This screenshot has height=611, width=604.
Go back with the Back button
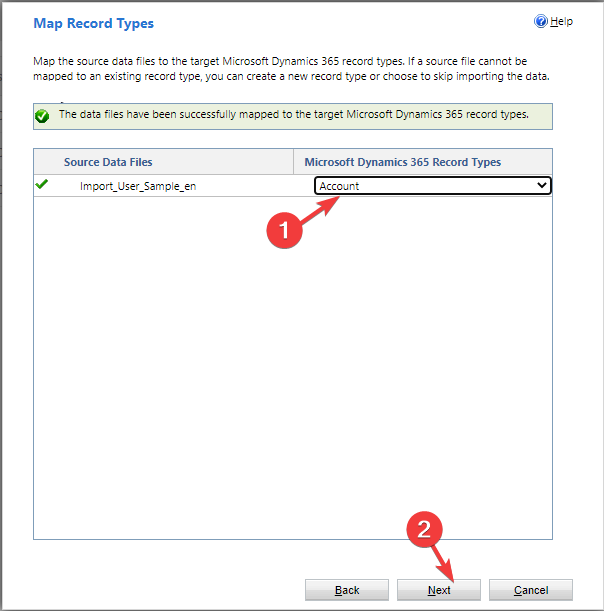347,590
